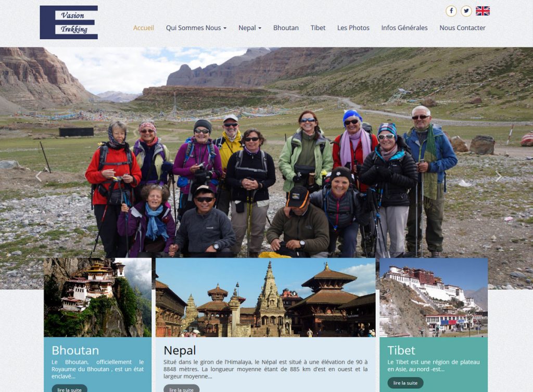The image size is (533, 392).
Task: Open Infos Générales in the navbar
Action: click(404, 28)
